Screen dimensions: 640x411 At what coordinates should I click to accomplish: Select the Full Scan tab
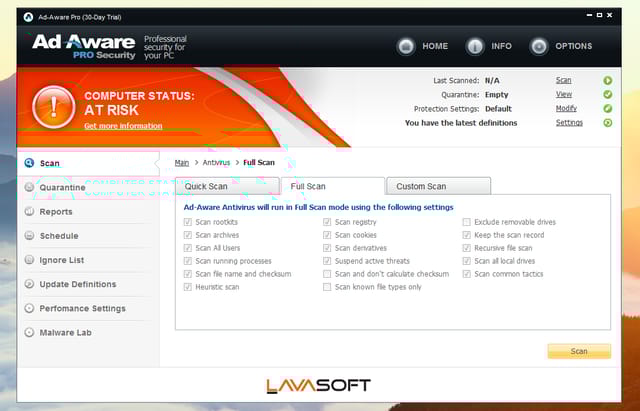(333, 186)
